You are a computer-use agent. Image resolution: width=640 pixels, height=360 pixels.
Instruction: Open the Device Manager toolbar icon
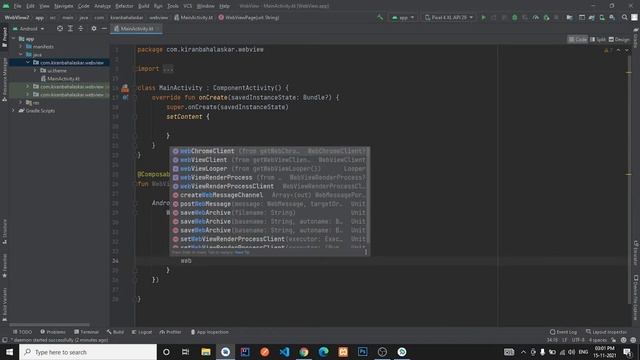[602, 18]
